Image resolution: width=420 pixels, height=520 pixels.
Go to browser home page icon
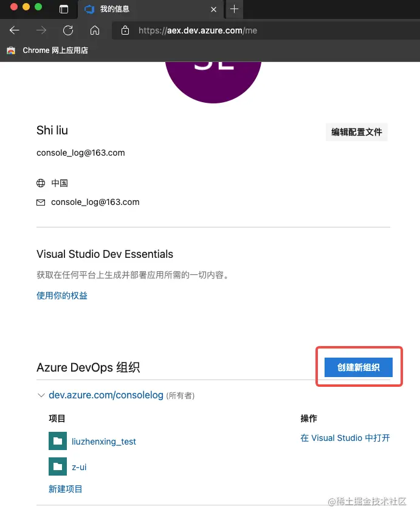tap(95, 30)
